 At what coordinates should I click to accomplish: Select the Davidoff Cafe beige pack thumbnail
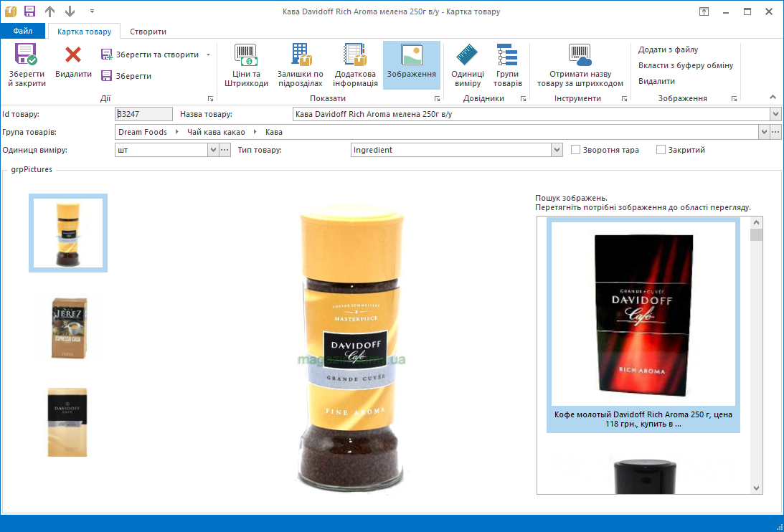coord(67,422)
